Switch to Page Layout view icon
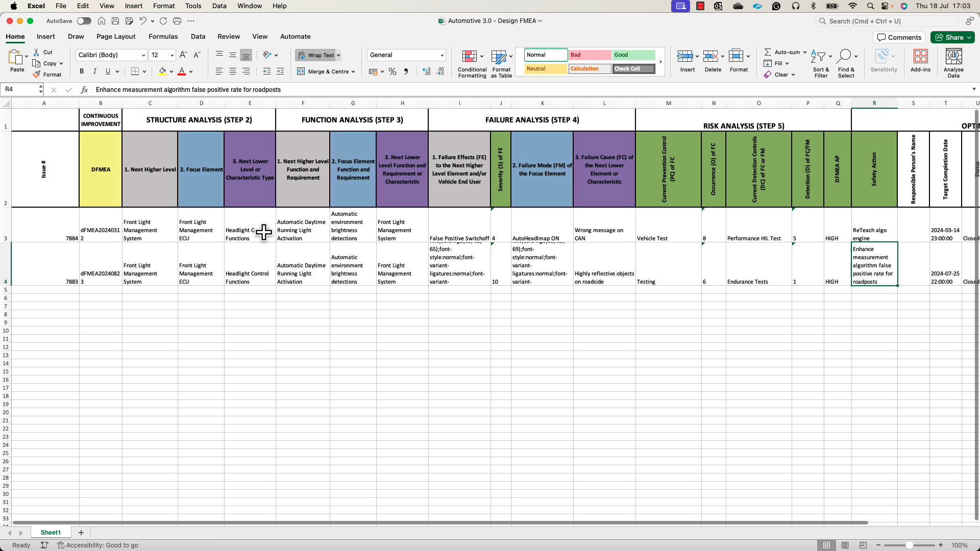The height and width of the screenshot is (551, 980). coord(845,545)
